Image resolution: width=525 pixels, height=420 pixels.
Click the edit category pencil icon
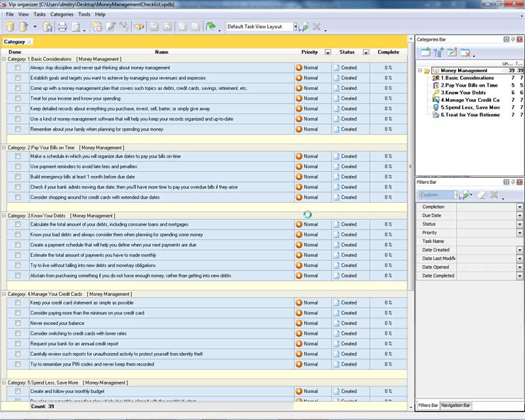click(451, 52)
